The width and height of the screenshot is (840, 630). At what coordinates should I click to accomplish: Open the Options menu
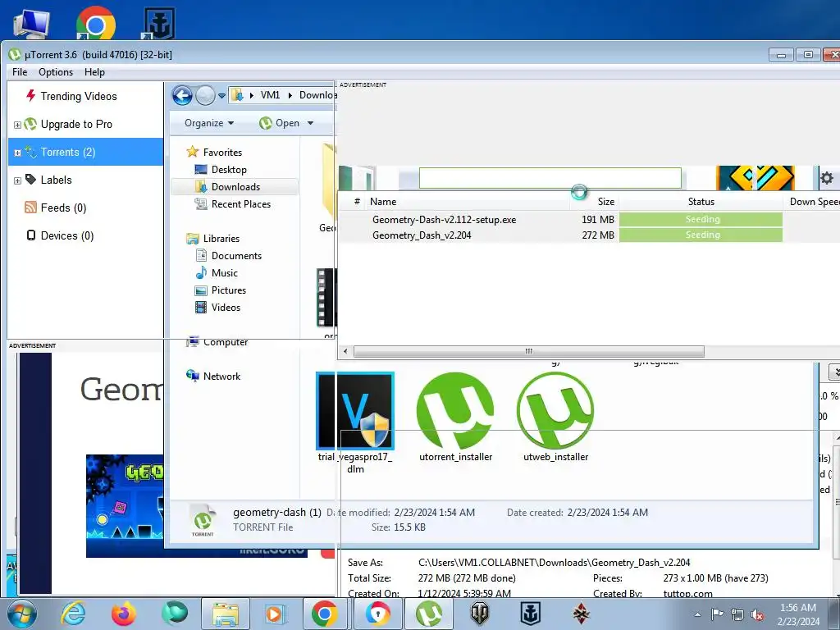coord(56,72)
